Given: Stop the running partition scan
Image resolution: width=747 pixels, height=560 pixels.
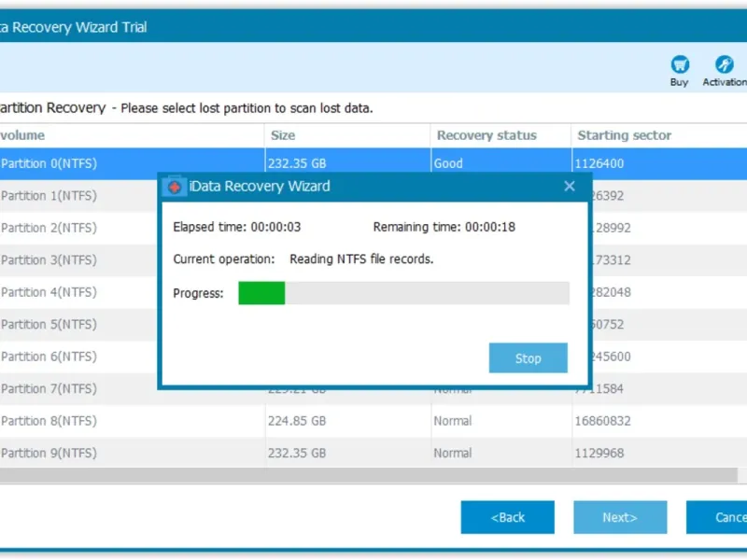Looking at the screenshot, I should 528,358.
